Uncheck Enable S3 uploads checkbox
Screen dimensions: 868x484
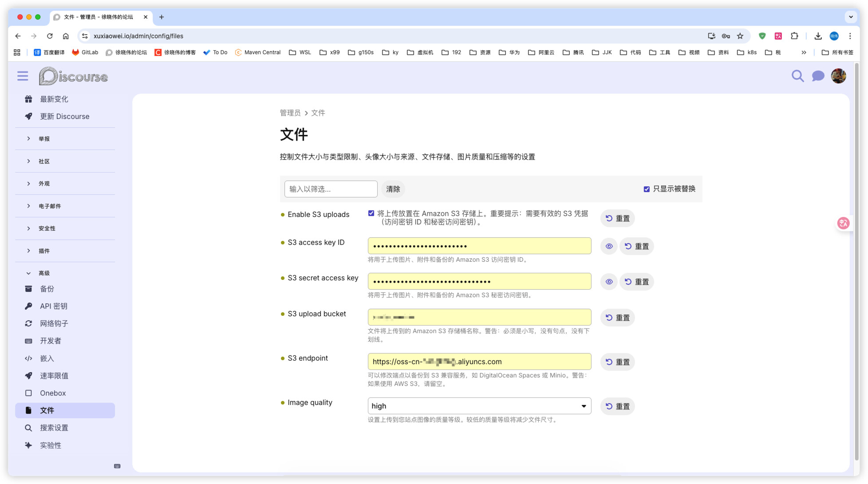pyautogui.click(x=371, y=213)
